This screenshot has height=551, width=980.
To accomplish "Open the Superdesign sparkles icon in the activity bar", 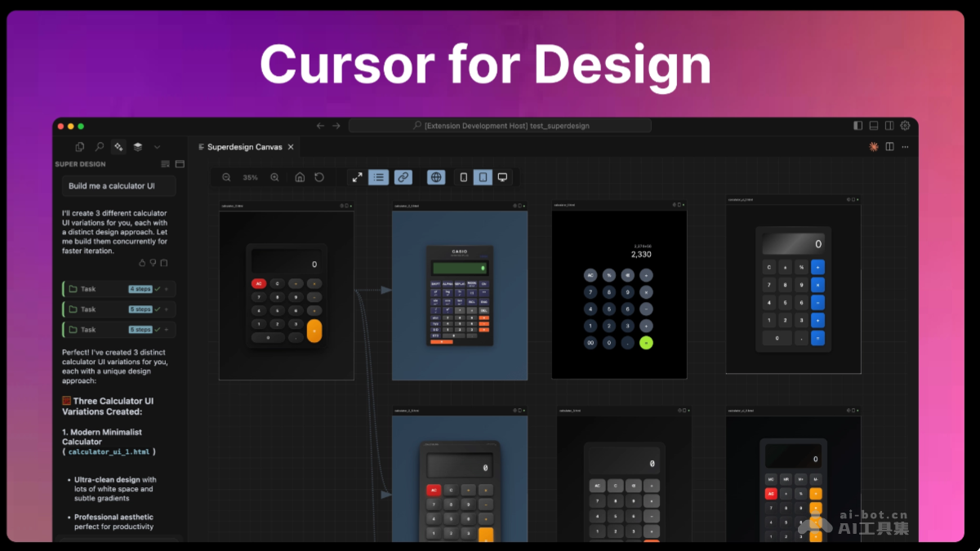I will [x=118, y=146].
